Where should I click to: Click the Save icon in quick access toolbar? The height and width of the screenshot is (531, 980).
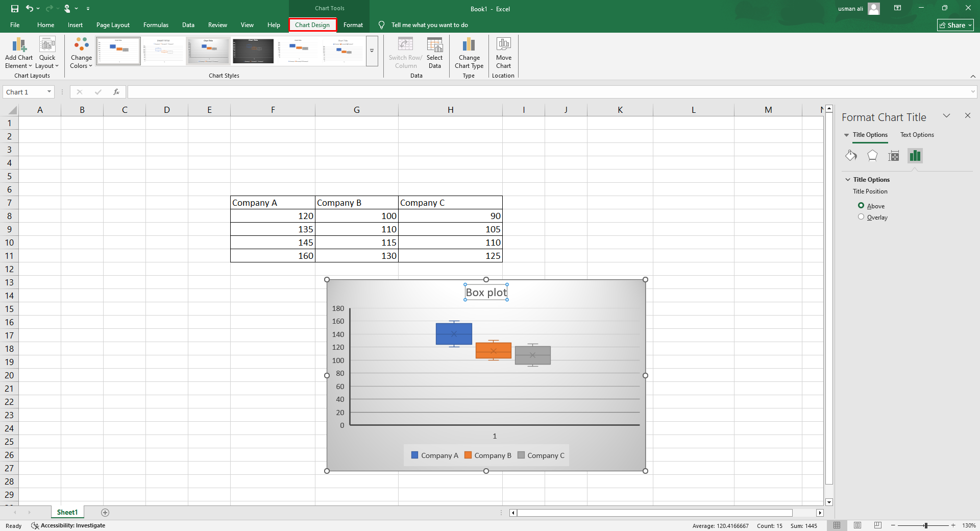[x=15, y=9]
